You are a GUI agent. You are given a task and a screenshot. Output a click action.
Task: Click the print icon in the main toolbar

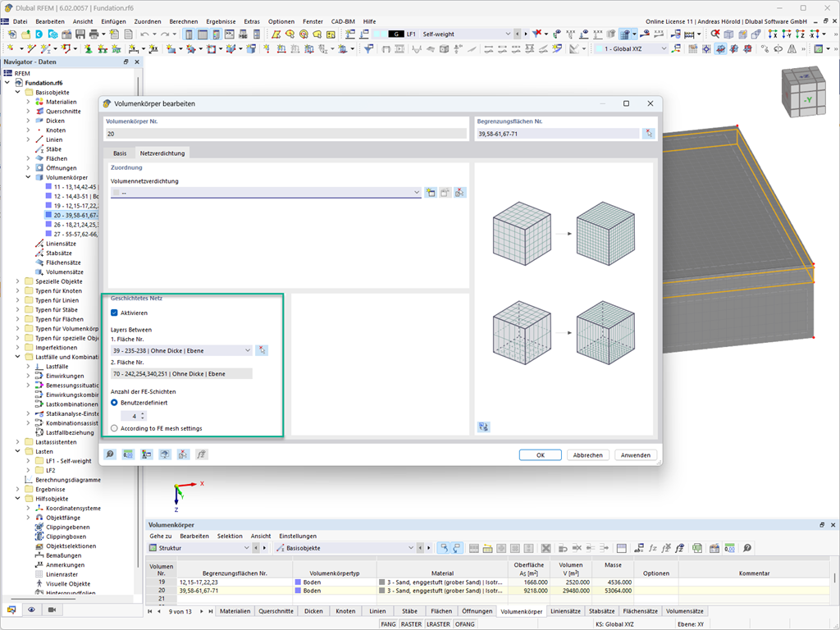[94, 34]
